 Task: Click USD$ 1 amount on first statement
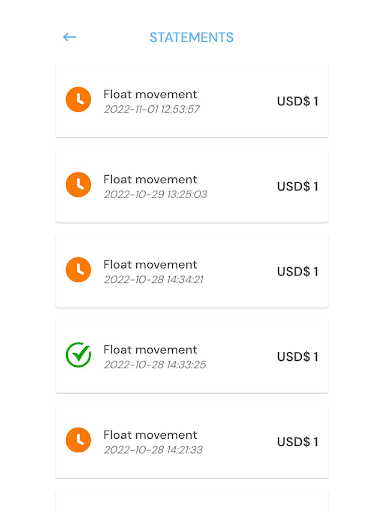pyautogui.click(x=297, y=101)
